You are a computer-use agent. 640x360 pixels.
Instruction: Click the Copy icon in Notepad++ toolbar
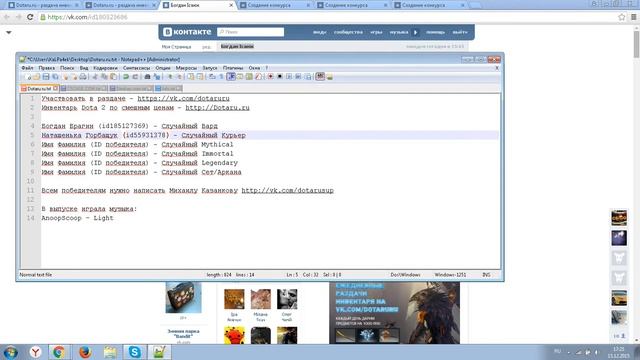(x=104, y=77)
